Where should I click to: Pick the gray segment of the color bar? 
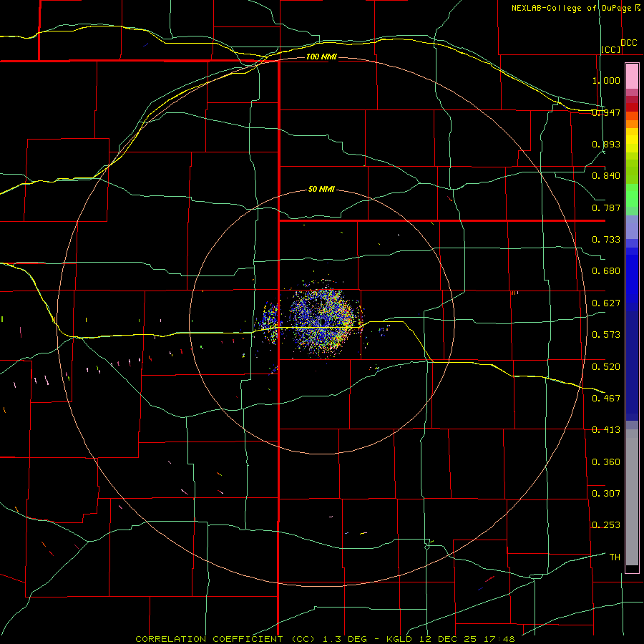pos(632,497)
